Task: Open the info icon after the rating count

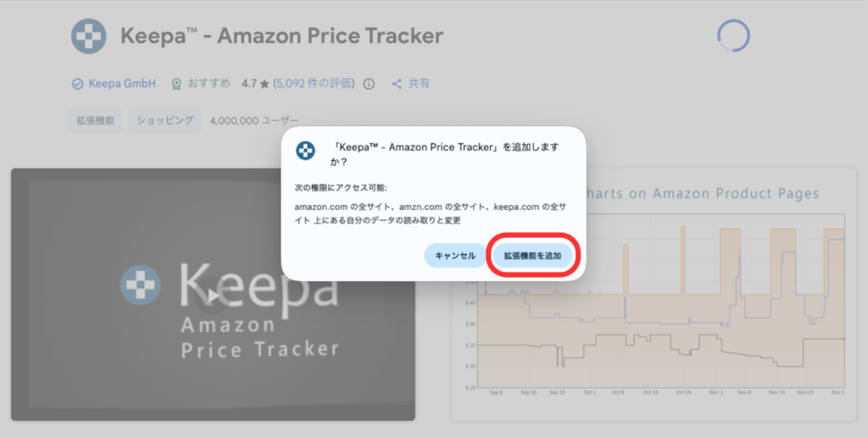Action: click(369, 84)
